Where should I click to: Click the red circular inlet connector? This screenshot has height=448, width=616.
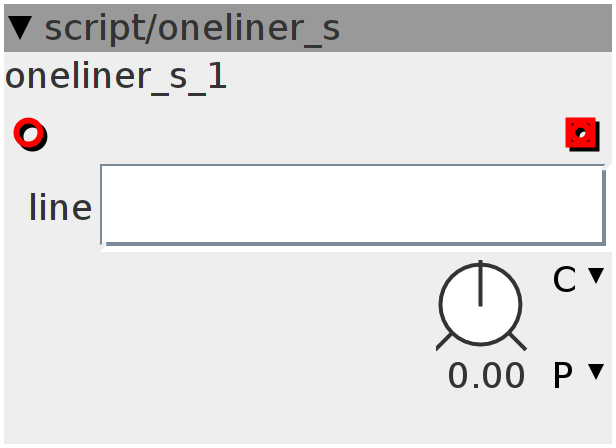pos(30,134)
